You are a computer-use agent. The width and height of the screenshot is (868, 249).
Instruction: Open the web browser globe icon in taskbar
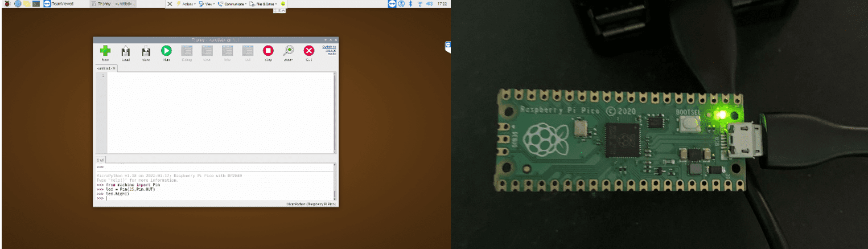click(x=18, y=3)
